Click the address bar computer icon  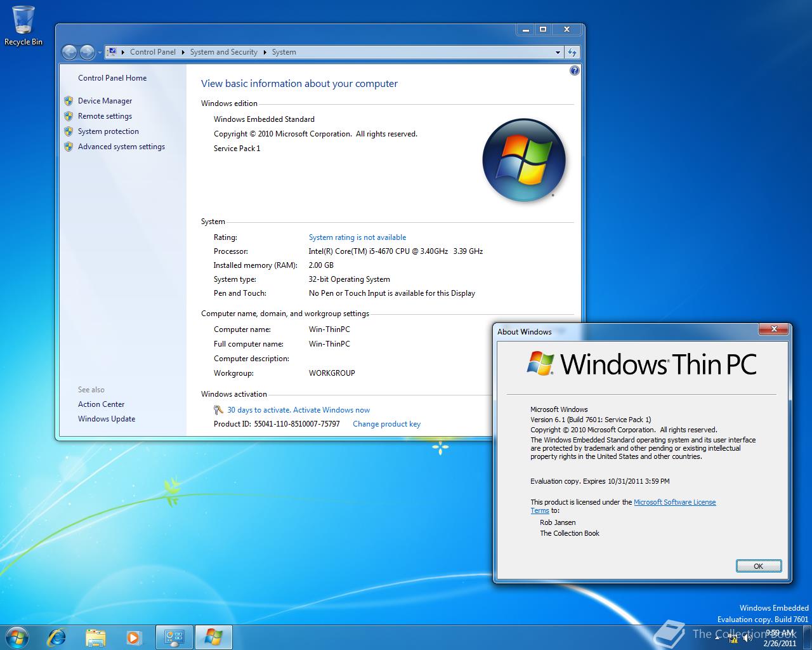[112, 52]
